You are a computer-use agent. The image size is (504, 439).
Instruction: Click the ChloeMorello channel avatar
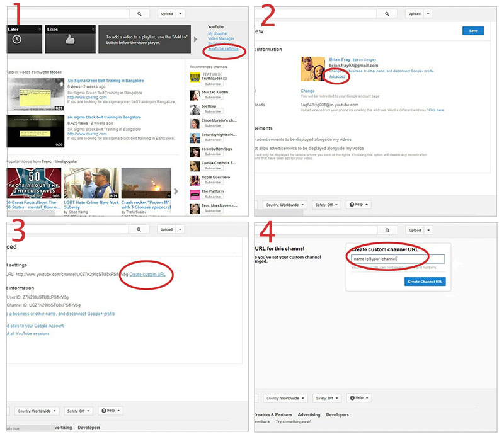pos(195,123)
